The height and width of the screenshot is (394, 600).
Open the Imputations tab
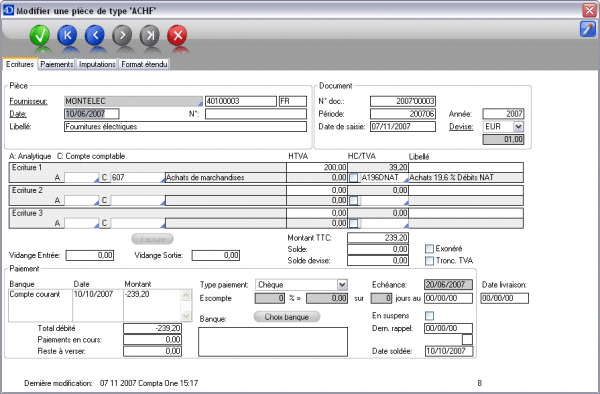97,64
